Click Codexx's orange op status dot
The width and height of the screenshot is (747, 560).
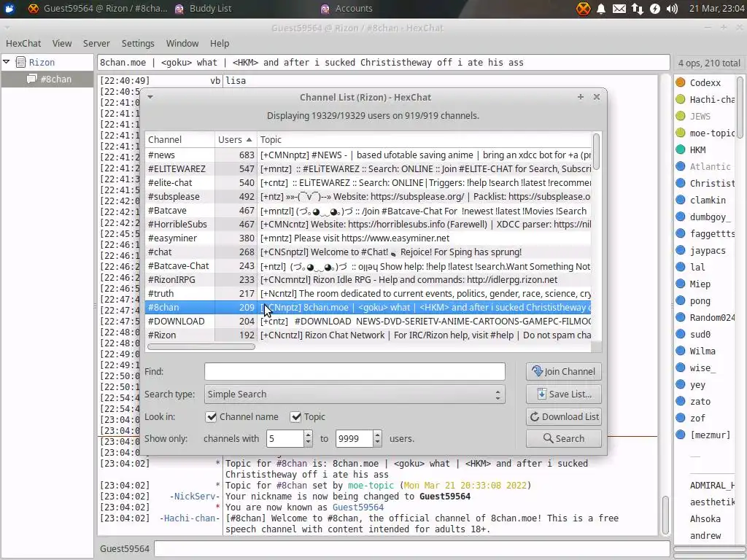tap(681, 82)
